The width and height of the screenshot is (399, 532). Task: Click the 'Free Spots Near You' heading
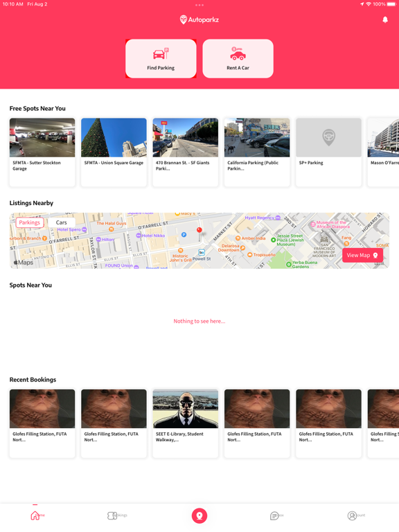click(x=37, y=109)
